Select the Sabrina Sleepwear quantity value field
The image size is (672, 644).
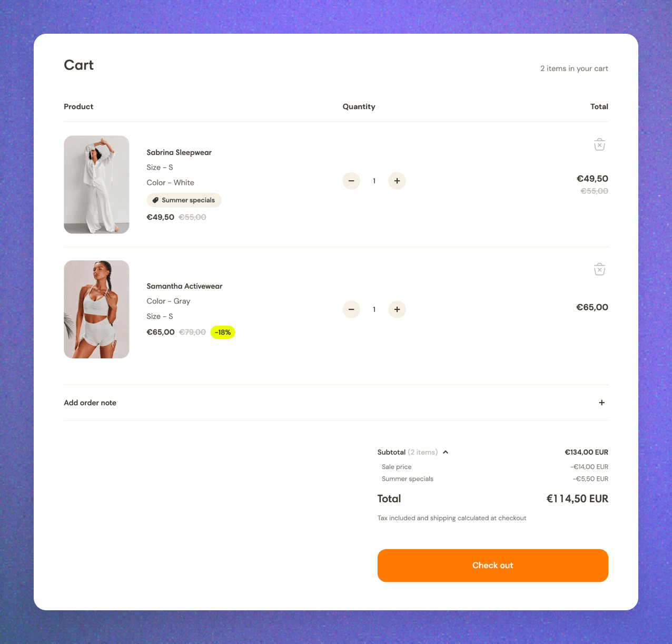click(x=374, y=181)
